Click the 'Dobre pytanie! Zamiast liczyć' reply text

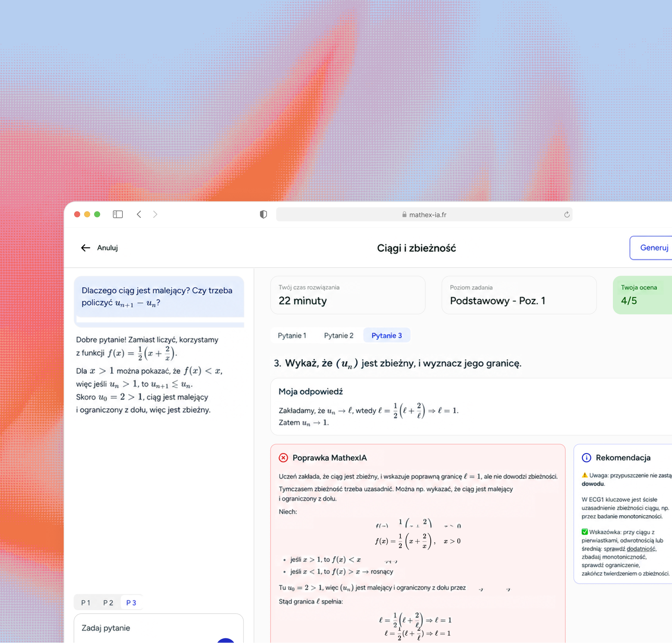click(147, 346)
